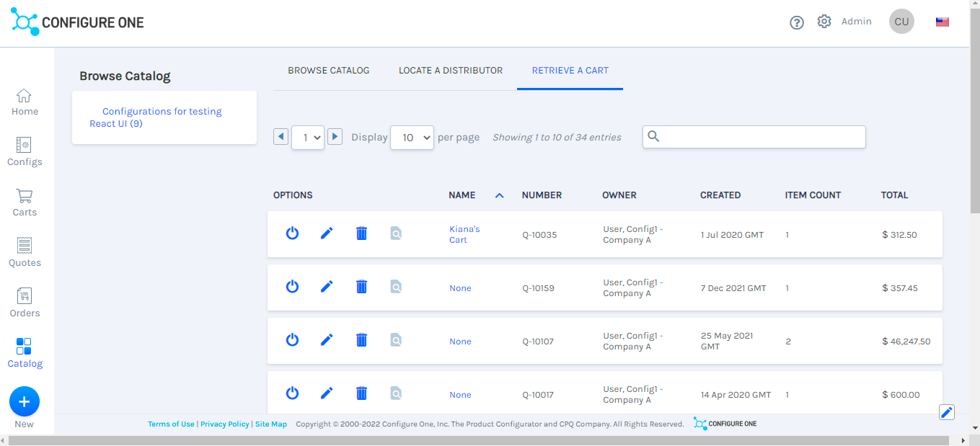Viewport: 980px width, 446px height.
Task: Toggle the Name column sort arrow
Action: [x=500, y=195]
